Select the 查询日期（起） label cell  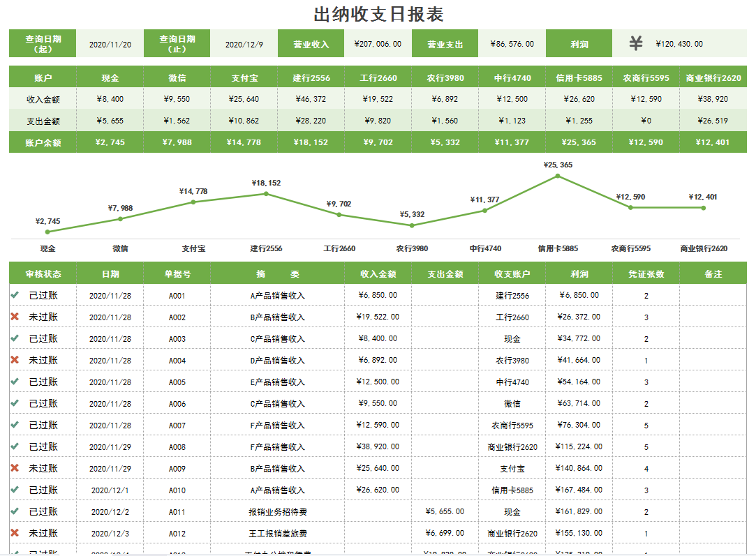[x=43, y=44]
